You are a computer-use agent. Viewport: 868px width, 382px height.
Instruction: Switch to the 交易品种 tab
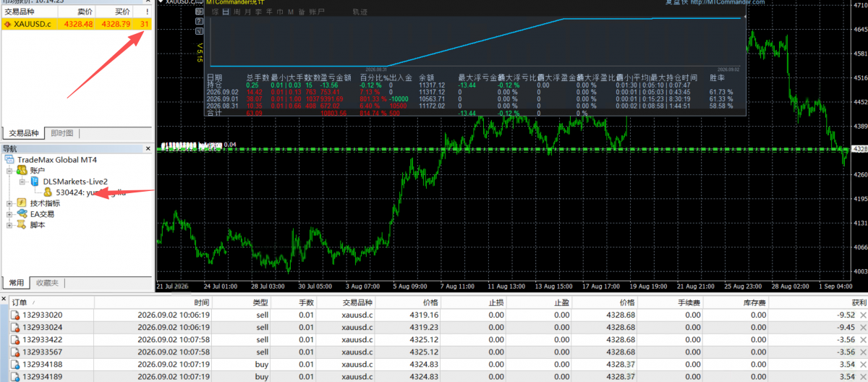[x=24, y=133]
